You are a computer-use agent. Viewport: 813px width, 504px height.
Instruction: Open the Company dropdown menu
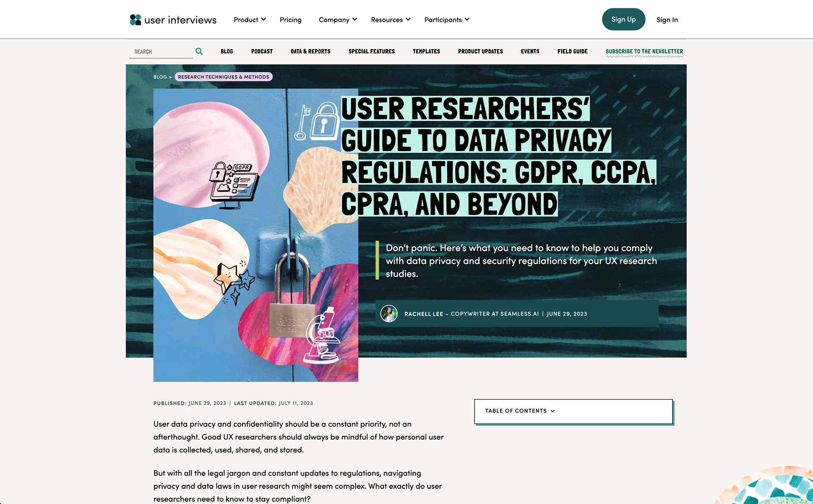tap(338, 20)
